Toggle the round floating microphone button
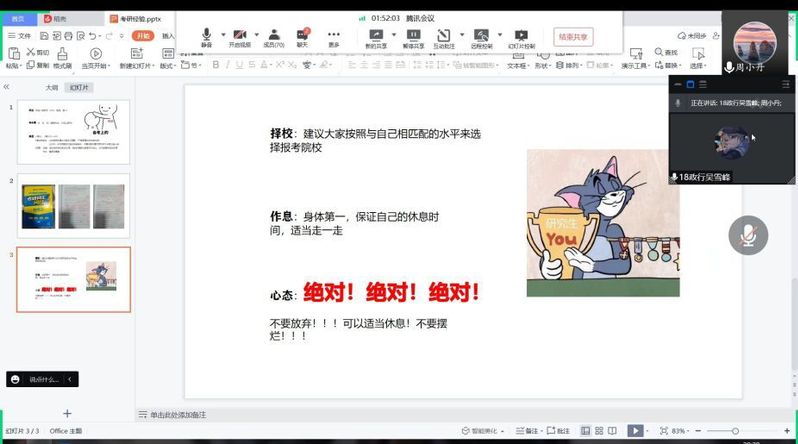This screenshot has height=444, width=798. tap(747, 235)
